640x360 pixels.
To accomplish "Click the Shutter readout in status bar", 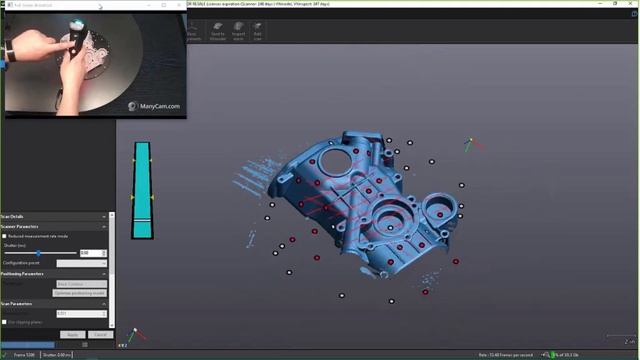I will [56, 355].
